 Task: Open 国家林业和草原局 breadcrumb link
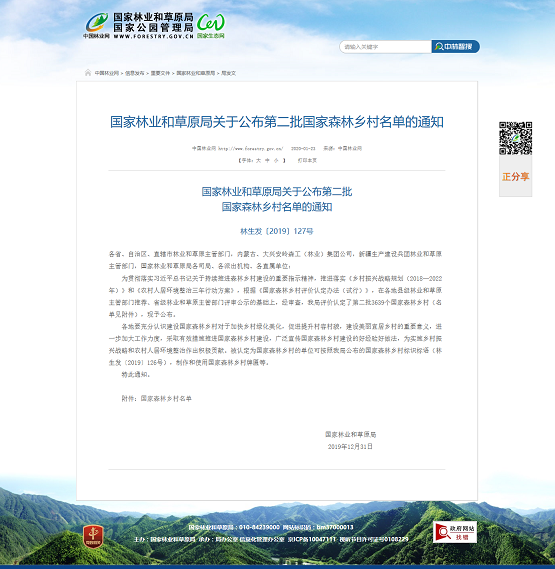point(196,73)
